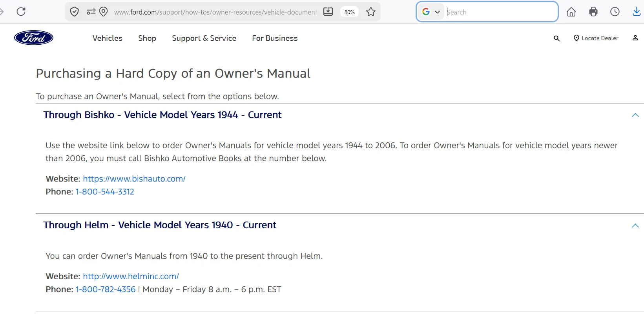
Task: Bookmark this page with the star icon
Action: tap(371, 12)
